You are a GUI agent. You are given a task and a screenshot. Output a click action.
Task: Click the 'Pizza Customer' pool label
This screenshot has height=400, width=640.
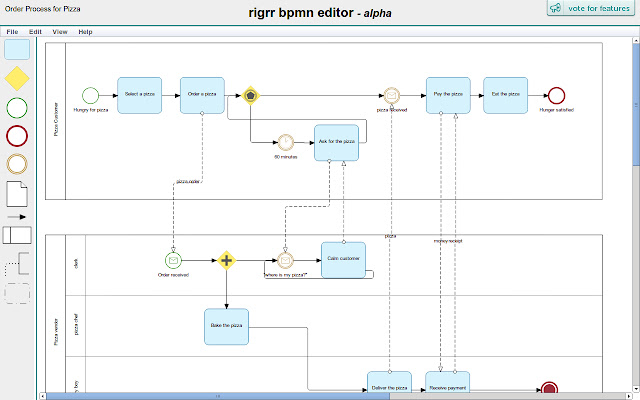pyautogui.click(x=56, y=119)
